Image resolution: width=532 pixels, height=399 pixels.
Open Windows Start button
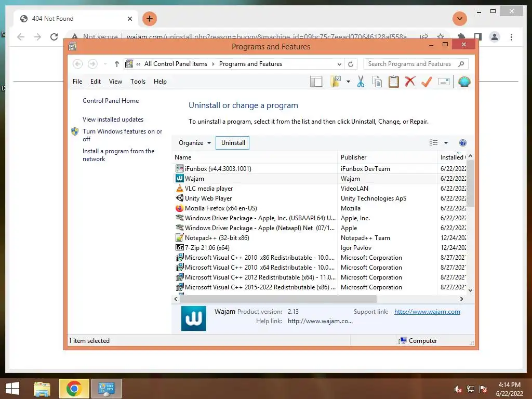[x=12, y=389]
